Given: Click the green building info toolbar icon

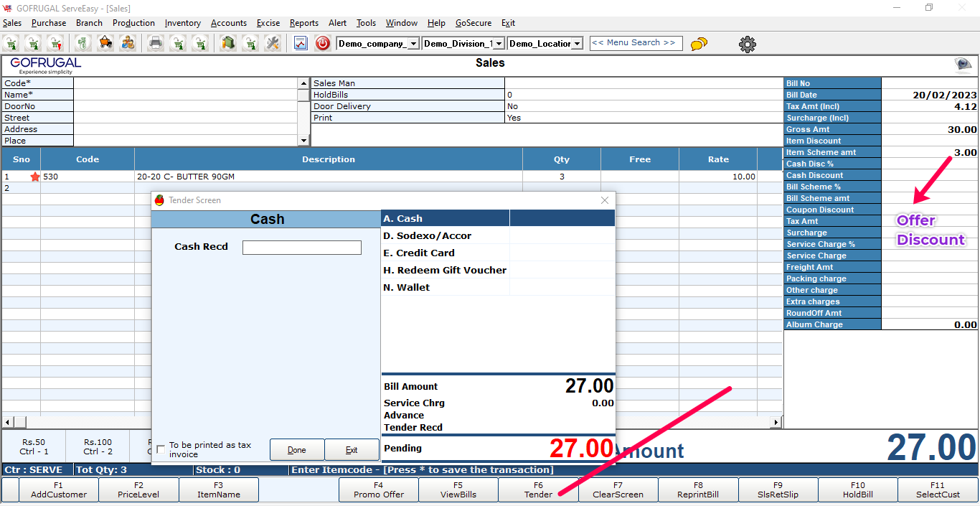Looking at the screenshot, I should tap(228, 43).
